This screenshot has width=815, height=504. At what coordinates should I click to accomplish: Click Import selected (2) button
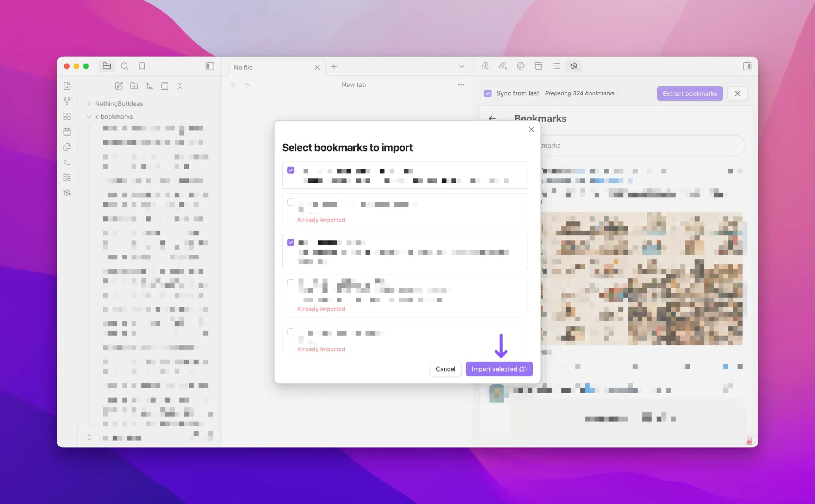(499, 369)
